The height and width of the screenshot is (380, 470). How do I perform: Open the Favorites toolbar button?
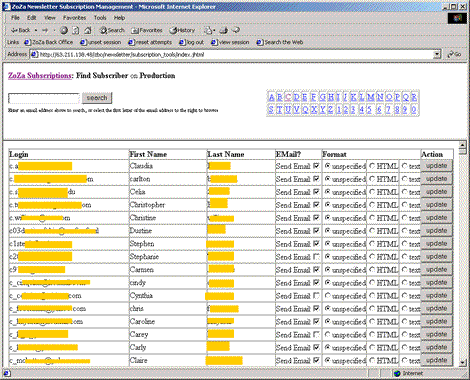click(147, 30)
